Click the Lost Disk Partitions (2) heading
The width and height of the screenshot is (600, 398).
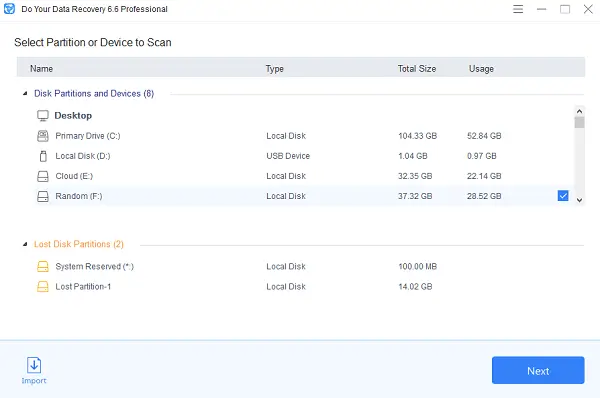(79, 244)
